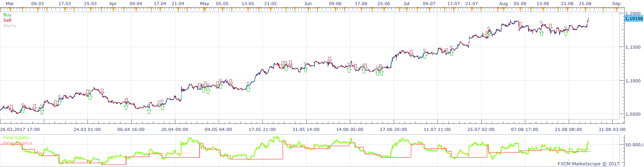Click the 14.06 05:00 timestamp

click(x=350, y=130)
